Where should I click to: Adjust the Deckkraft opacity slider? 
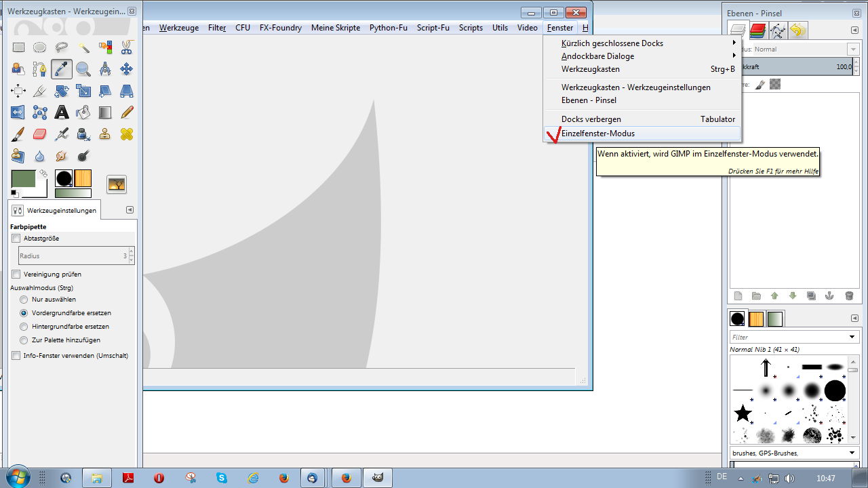[x=797, y=66]
